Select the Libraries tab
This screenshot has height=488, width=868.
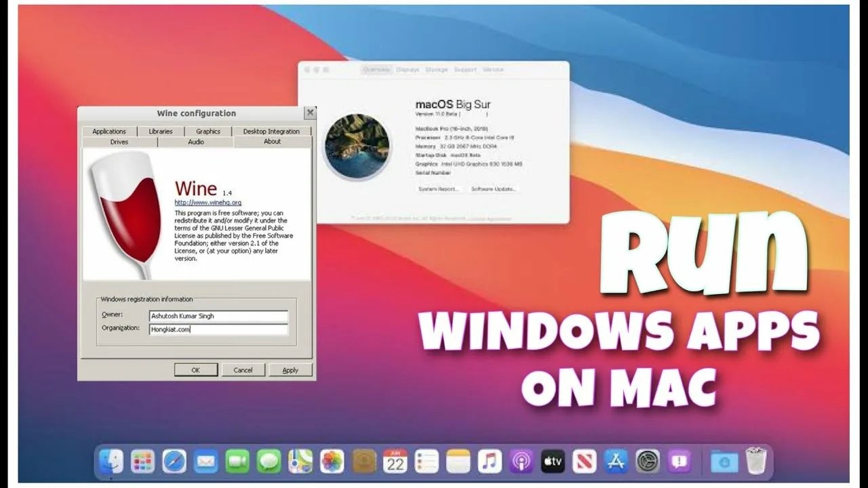coord(161,131)
